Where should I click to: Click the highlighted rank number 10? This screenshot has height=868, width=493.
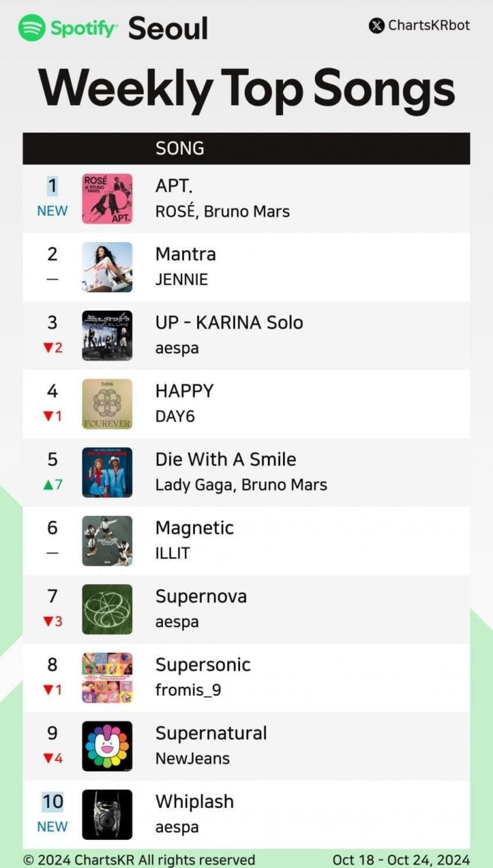[x=52, y=802]
